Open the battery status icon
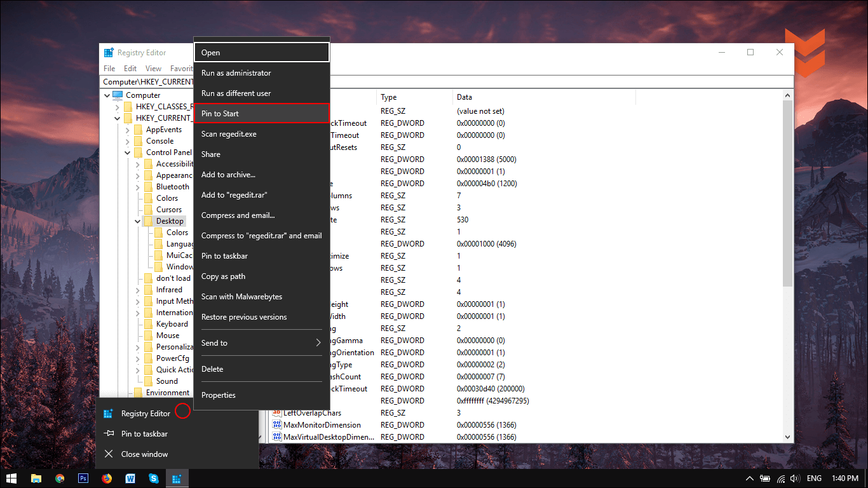 click(x=766, y=478)
